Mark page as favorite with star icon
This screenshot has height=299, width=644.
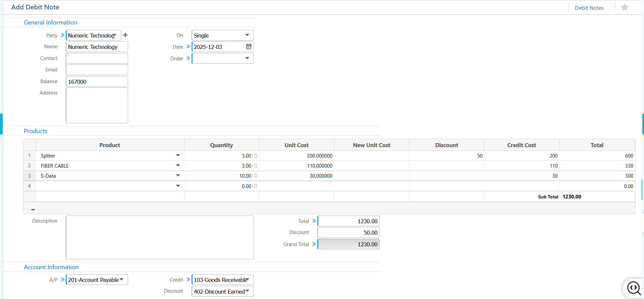624,7
